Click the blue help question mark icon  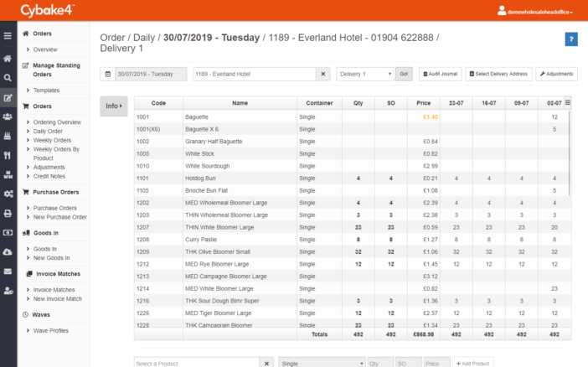pos(571,39)
